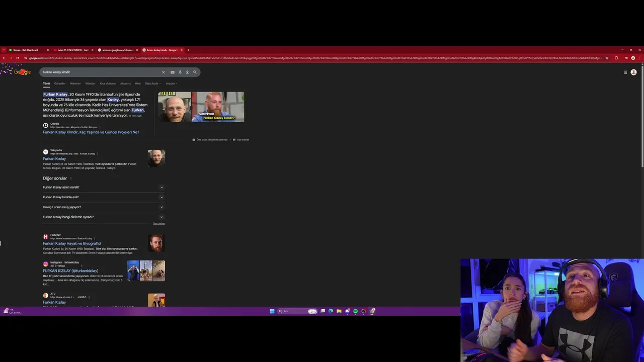Expand 'Havuç Furkan ne iş yapıyor?' question
The width and height of the screenshot is (644, 362).
tap(104, 207)
